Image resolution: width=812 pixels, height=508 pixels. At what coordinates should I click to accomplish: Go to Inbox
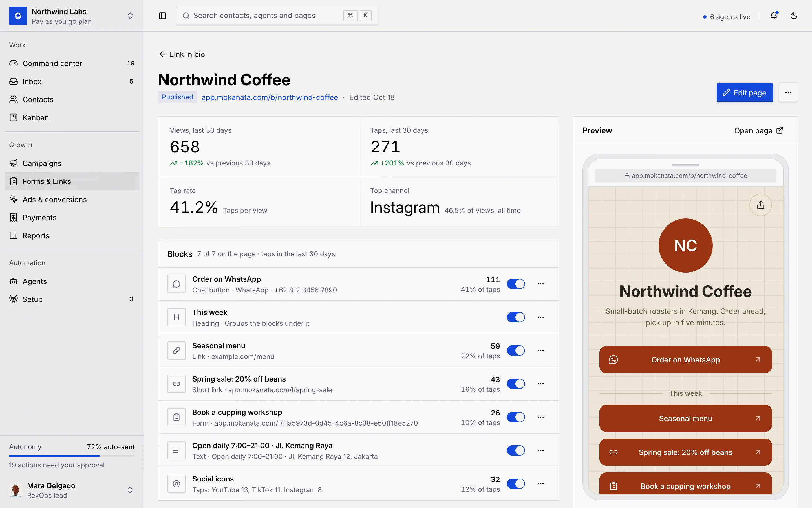click(x=72, y=82)
